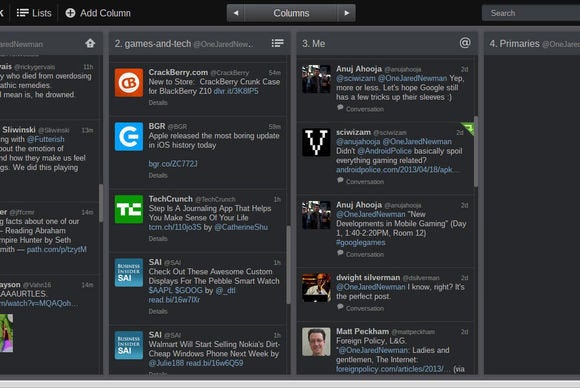This screenshot has width=580, height=388.
Task: Open the @anujahooja mention in sciwizam tweet
Action: pyautogui.click(x=358, y=141)
